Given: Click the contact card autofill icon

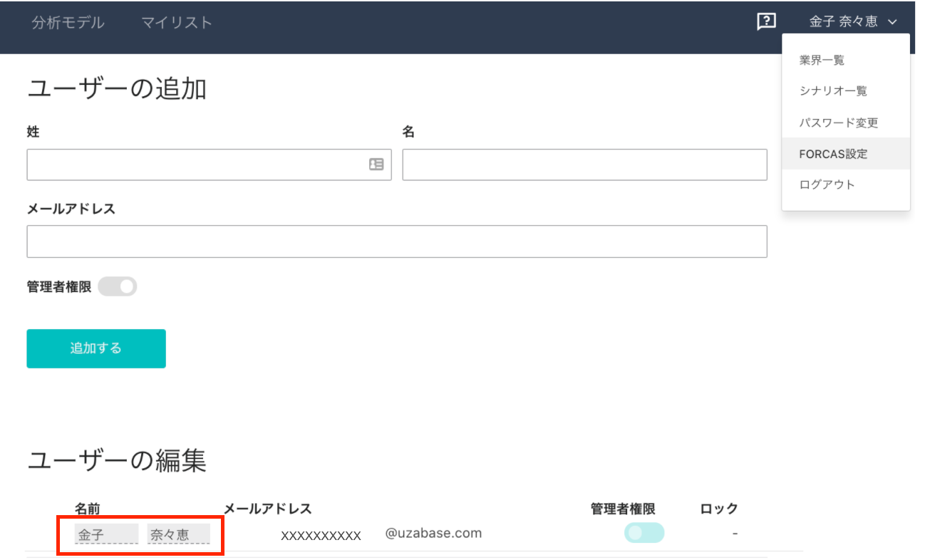Looking at the screenshot, I should click(376, 165).
